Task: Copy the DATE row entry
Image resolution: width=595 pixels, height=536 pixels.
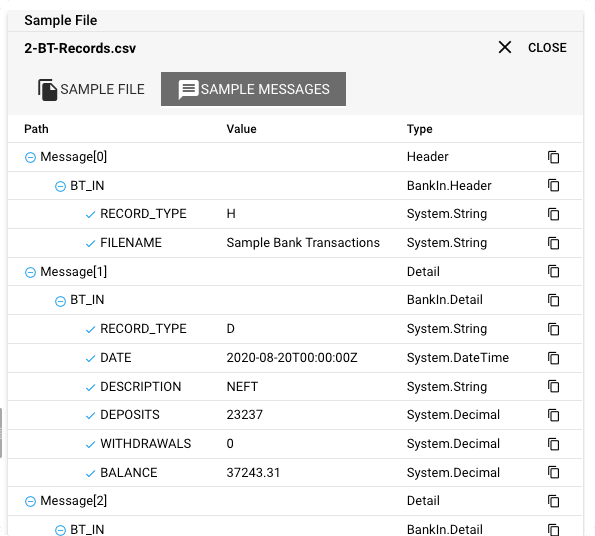Action: pyautogui.click(x=553, y=358)
